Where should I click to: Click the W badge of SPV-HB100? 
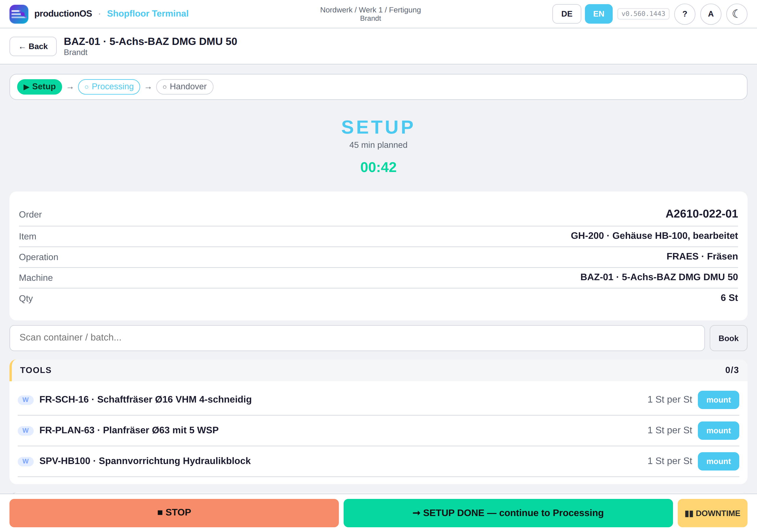point(26,461)
